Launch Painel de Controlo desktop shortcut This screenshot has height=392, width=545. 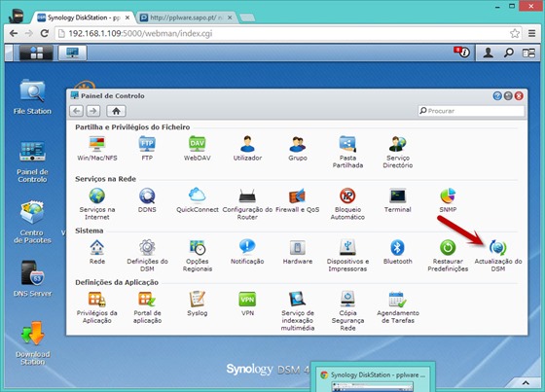coord(32,161)
